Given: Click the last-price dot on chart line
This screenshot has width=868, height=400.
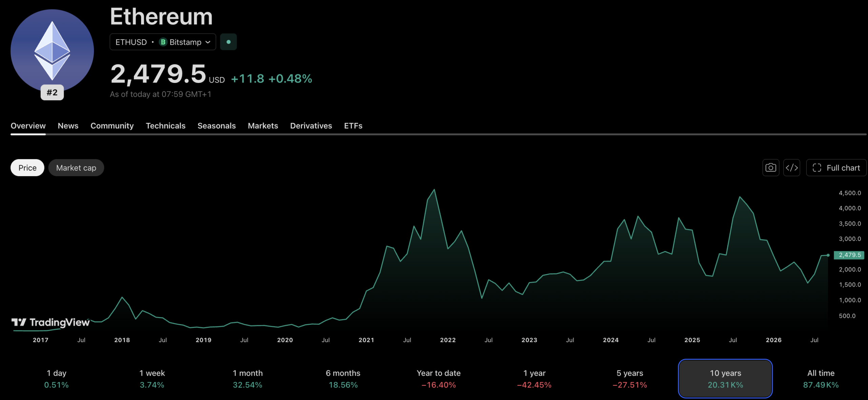Looking at the screenshot, I should 828,255.
